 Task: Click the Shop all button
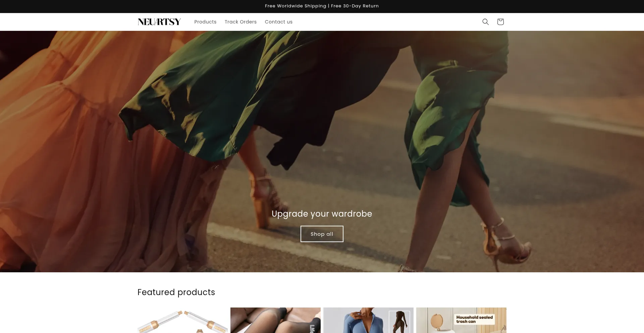click(x=322, y=234)
